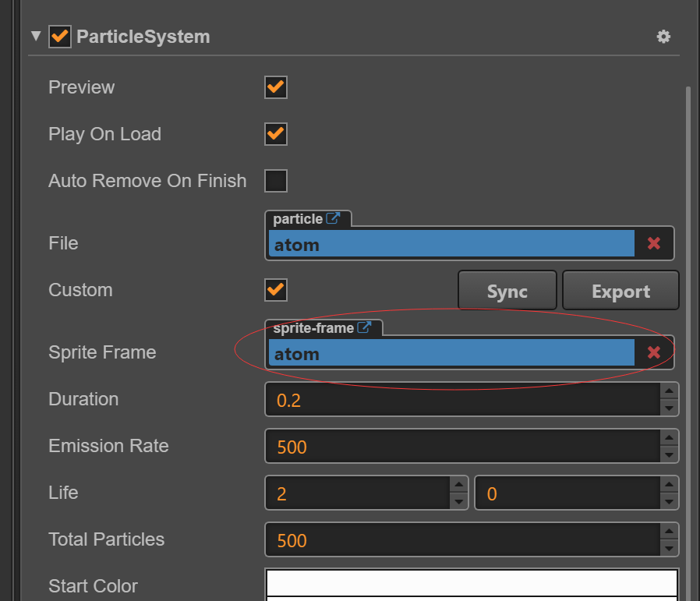
Task: Collapse the ParticleSystem component section
Action: coord(35,37)
